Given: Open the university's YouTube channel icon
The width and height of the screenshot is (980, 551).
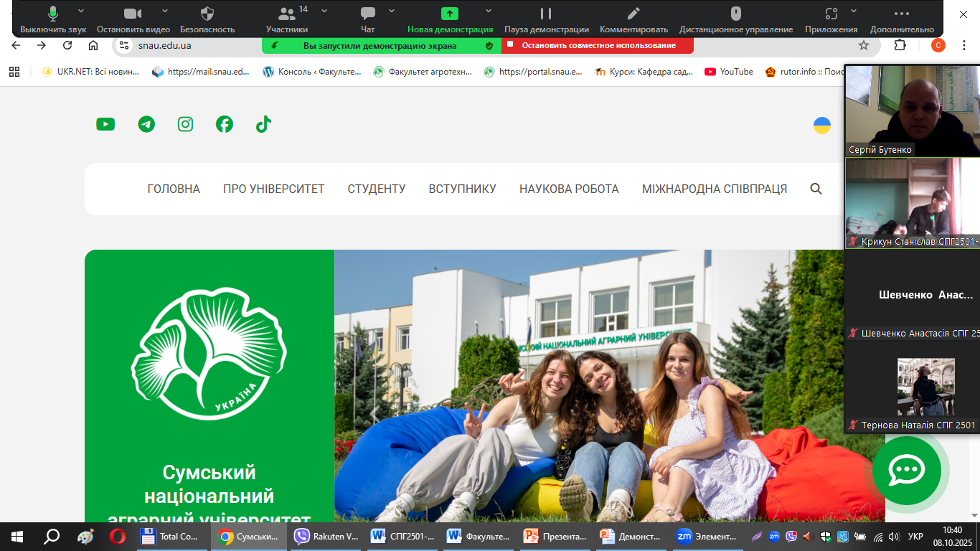Looking at the screenshot, I should pos(105,124).
